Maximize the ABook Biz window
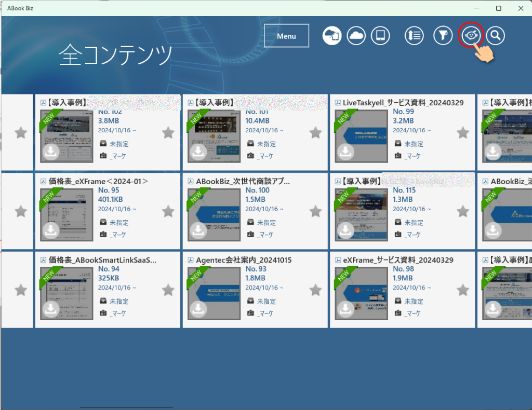This screenshot has height=410, width=532. (x=498, y=8)
